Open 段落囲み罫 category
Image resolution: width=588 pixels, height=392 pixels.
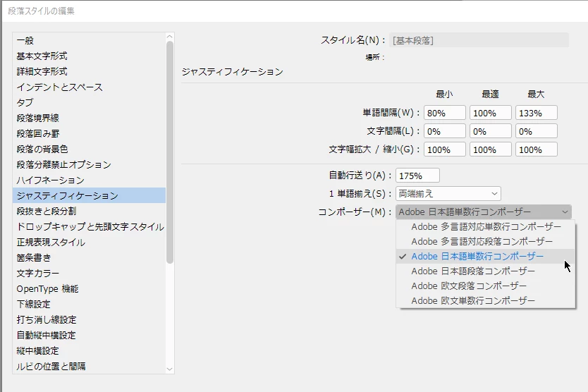pos(89,133)
